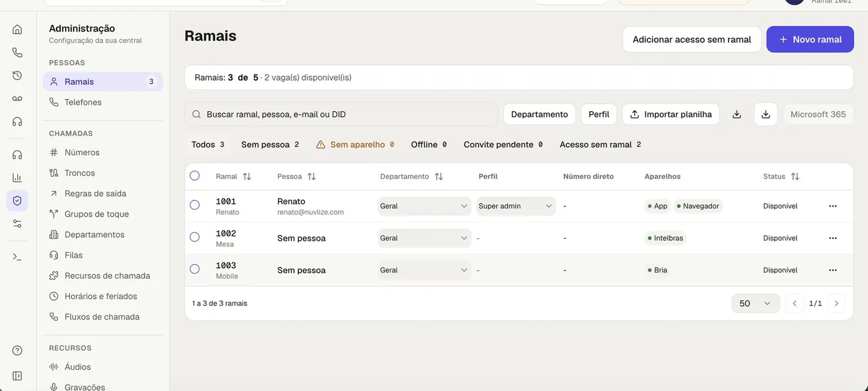Open rows-per-page dropdown showing 50
The image size is (868, 391).
tap(756, 303)
